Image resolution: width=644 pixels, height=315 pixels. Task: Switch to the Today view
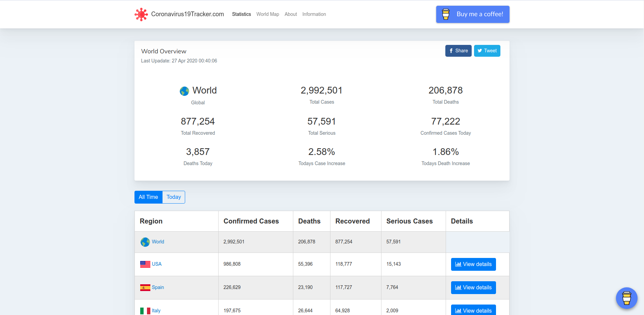coord(174,197)
